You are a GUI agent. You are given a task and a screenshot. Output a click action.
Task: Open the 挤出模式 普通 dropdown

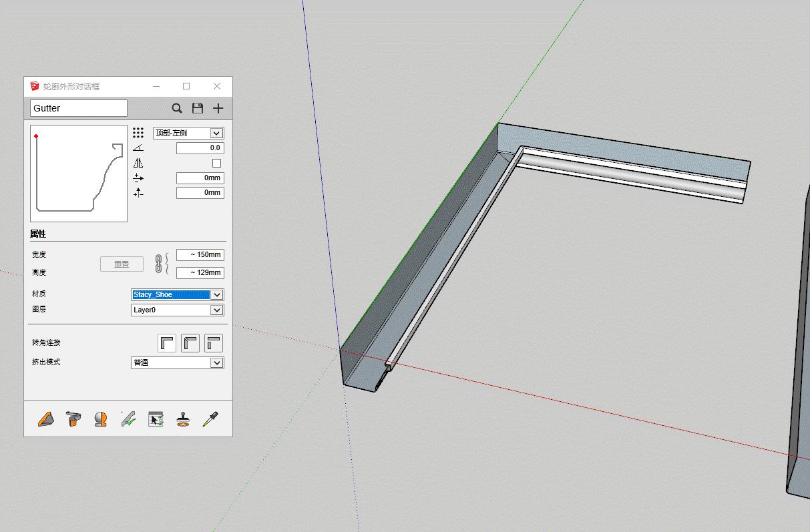pos(178,362)
